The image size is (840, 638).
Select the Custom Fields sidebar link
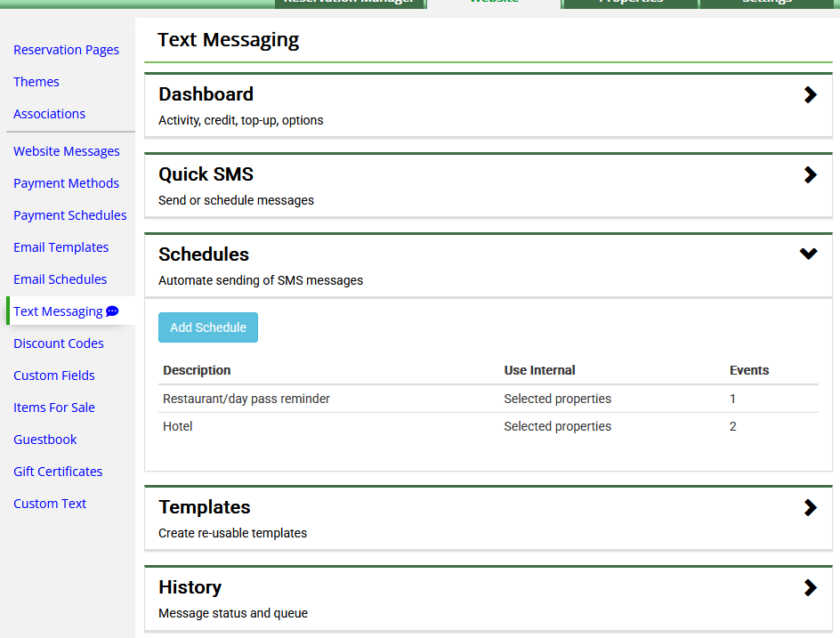53,376
